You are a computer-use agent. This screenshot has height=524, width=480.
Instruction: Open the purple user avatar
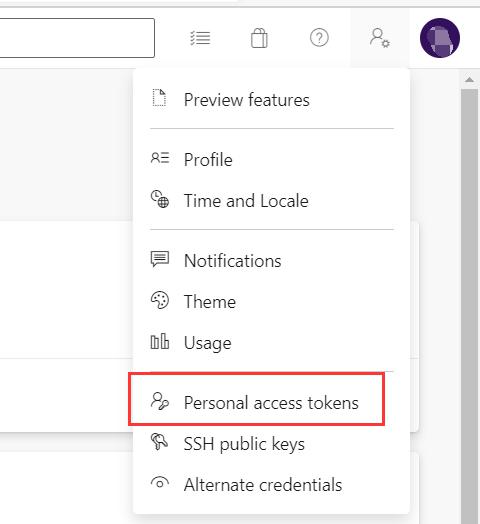pos(440,38)
